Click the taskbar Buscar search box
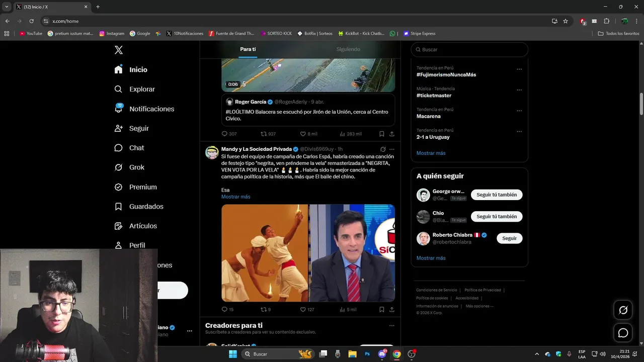This screenshot has height=362, width=644. 278,354
